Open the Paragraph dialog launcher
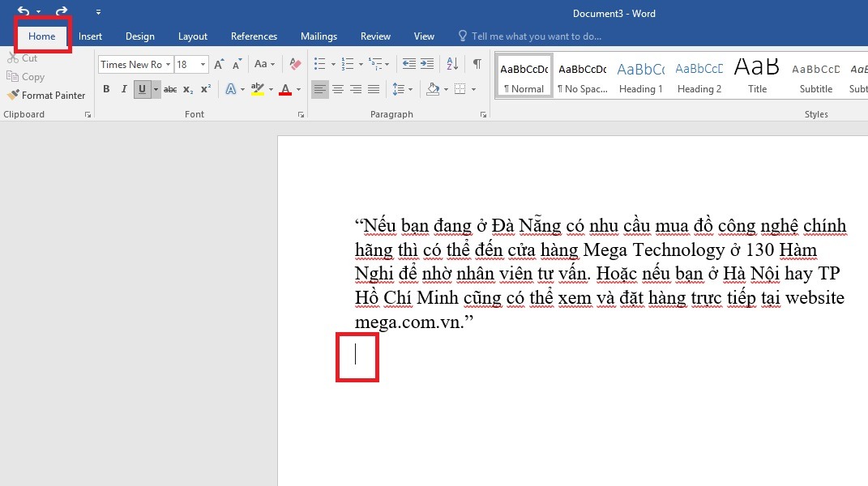Screen dimensions: 868x486 [x=483, y=114]
